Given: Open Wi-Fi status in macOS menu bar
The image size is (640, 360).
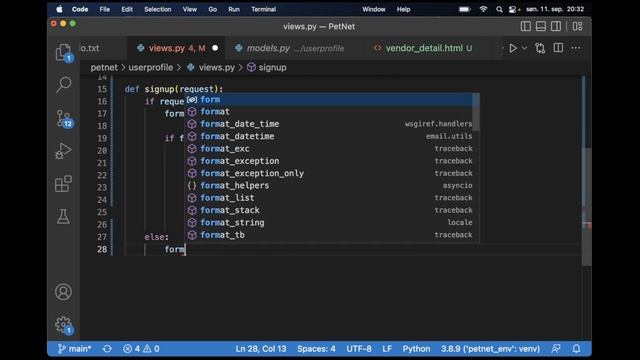Looking at the screenshot, I should tap(483, 9).
